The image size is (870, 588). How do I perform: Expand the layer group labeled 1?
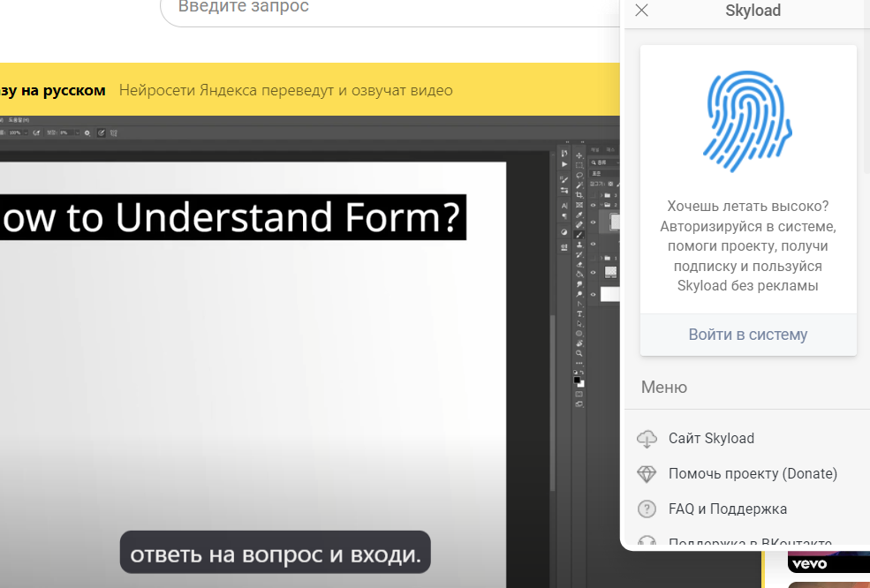(x=601, y=258)
